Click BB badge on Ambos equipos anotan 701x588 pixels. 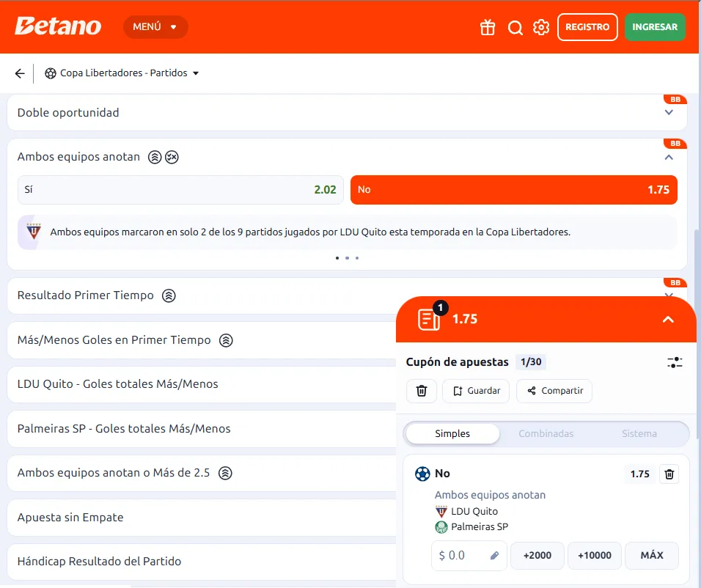pyautogui.click(x=675, y=144)
